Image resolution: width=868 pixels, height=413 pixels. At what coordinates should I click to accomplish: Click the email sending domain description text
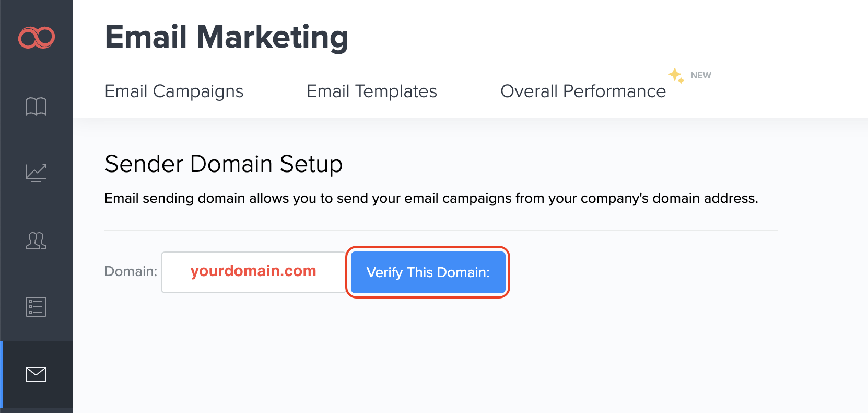pos(431,199)
